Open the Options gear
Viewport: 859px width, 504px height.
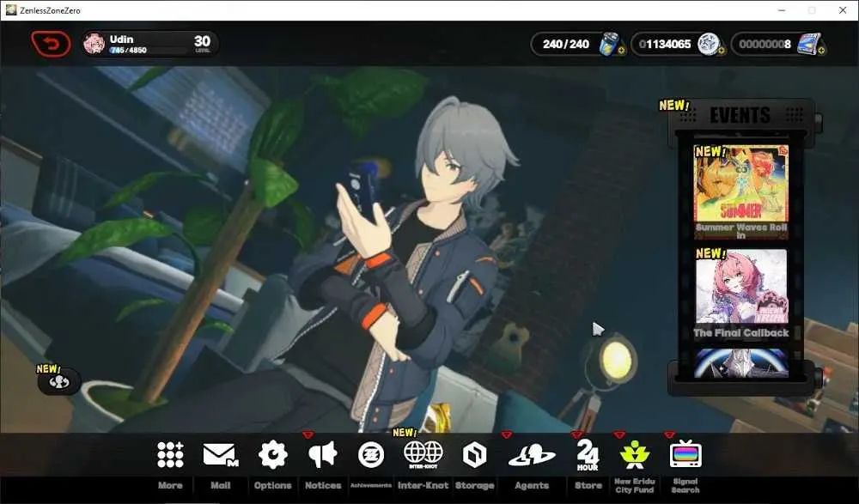coord(273,455)
